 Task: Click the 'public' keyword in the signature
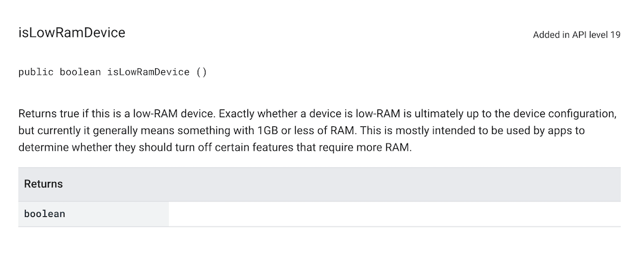click(x=35, y=72)
